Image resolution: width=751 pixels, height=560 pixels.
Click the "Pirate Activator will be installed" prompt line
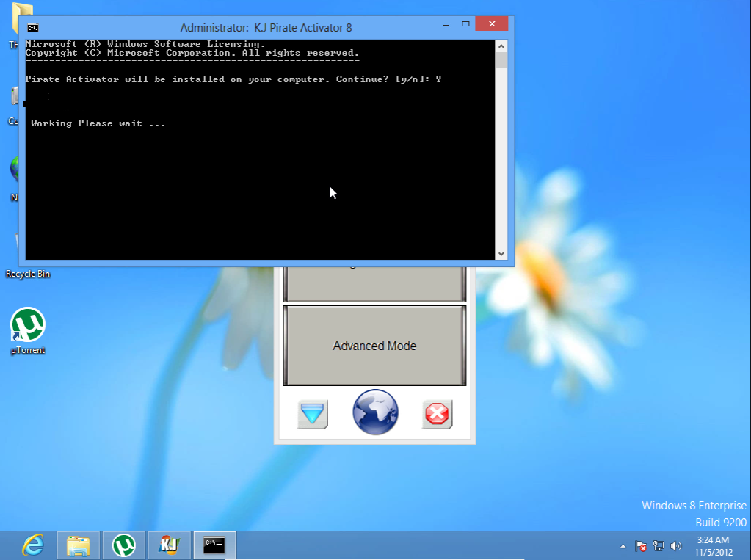click(233, 79)
